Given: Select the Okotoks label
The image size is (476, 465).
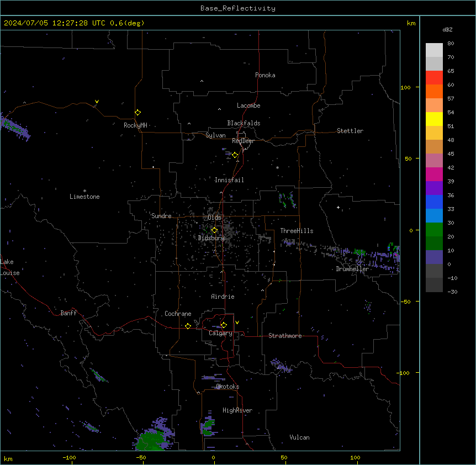Looking at the screenshot, I should pos(228,387).
